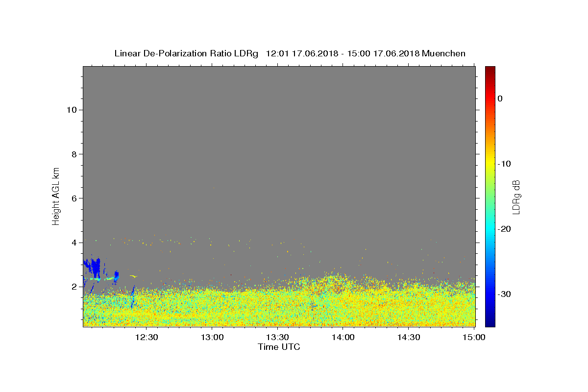This screenshot has height=392, width=588.
Task: Click the 14:30 time tick label
Action: [x=408, y=337]
